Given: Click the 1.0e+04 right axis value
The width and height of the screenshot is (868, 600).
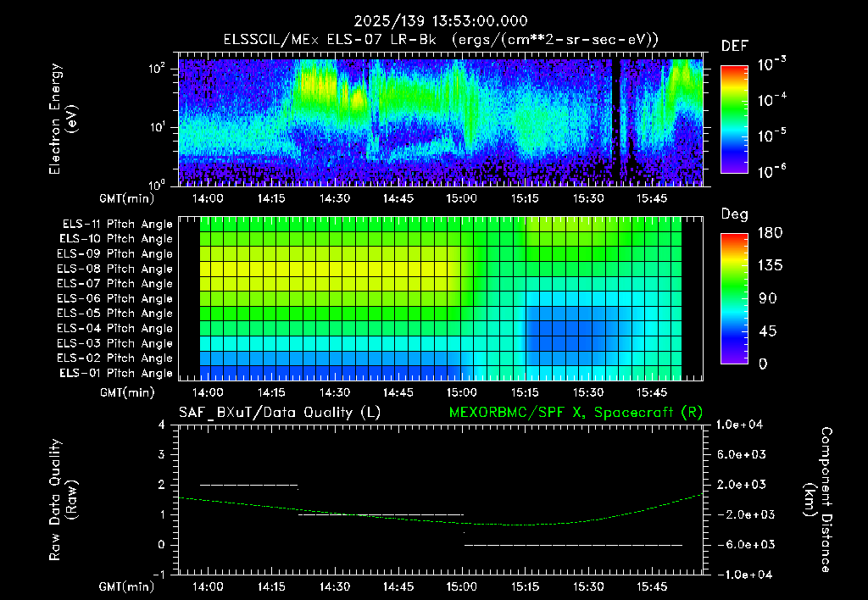Looking at the screenshot, I should pos(739,425).
